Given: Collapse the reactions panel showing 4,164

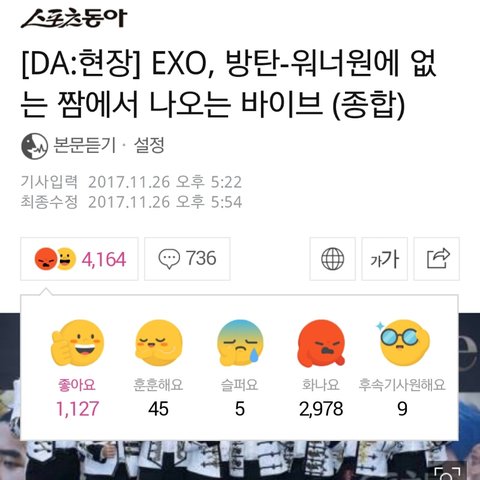Looking at the screenshot, I should pyautogui.click(x=79, y=259).
